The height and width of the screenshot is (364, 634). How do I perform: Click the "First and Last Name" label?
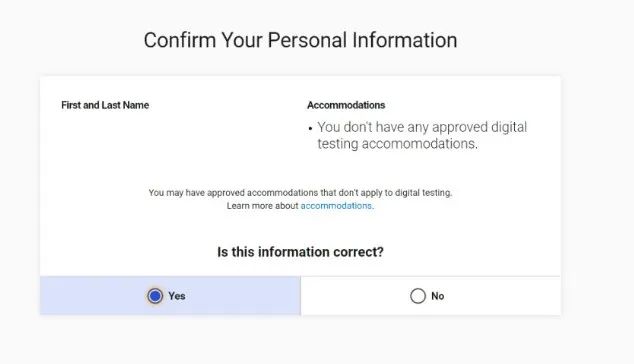point(105,105)
